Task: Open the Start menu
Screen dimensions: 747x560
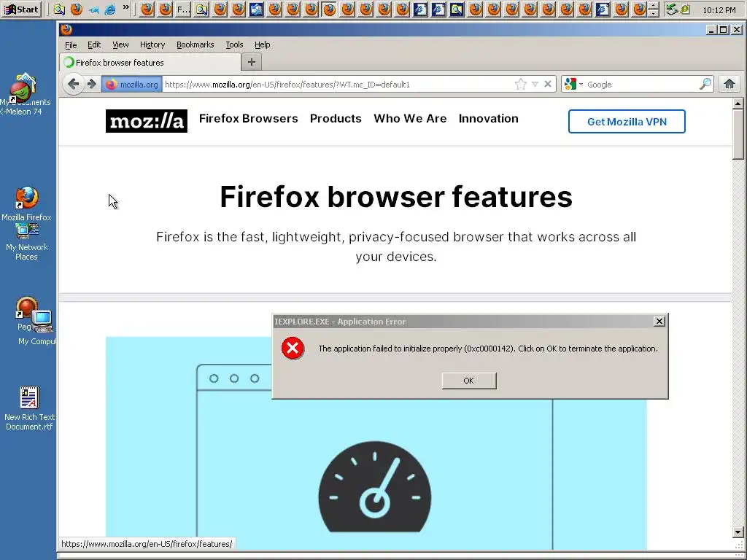Action: tap(21, 9)
